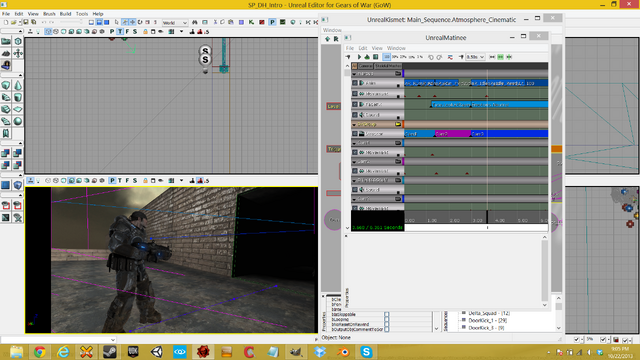This screenshot has height=360, width=640.
Task: Click the looping play button in Matinee
Action: coord(367,57)
